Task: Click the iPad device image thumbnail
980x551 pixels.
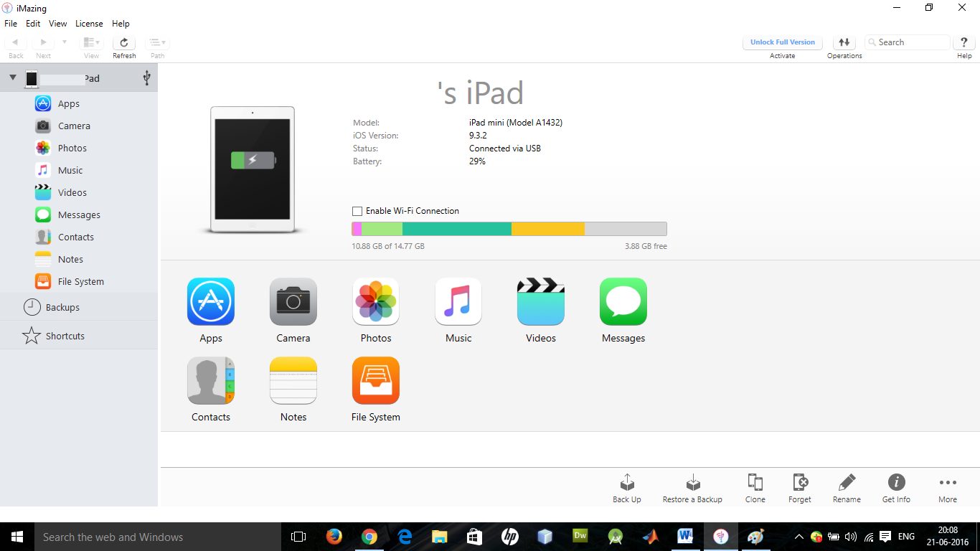Action: pos(253,169)
